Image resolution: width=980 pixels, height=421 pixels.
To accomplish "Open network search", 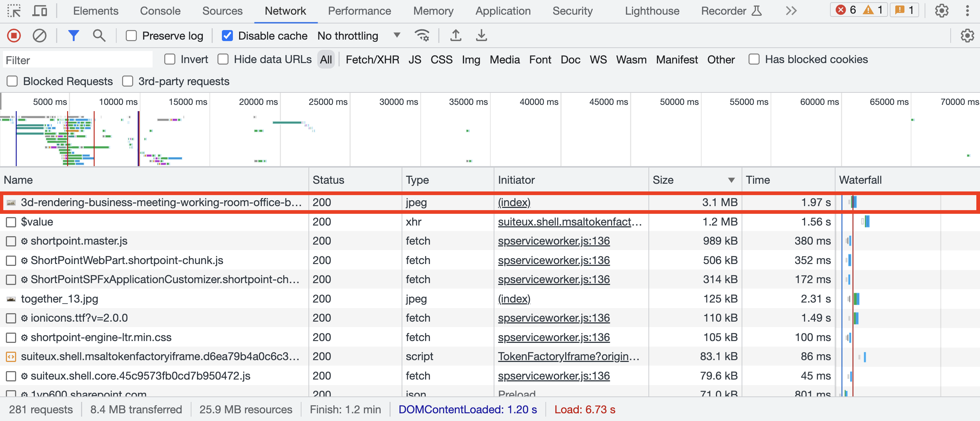I will 99,35.
